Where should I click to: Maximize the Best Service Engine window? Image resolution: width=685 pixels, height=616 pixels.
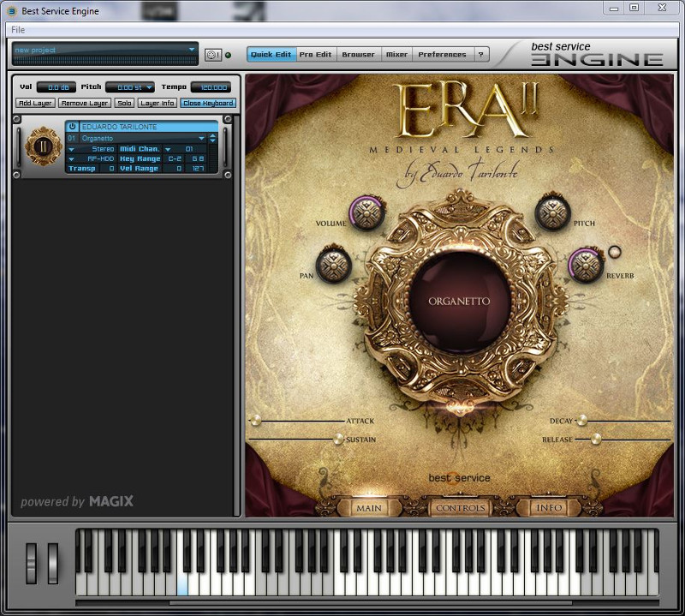(634, 8)
